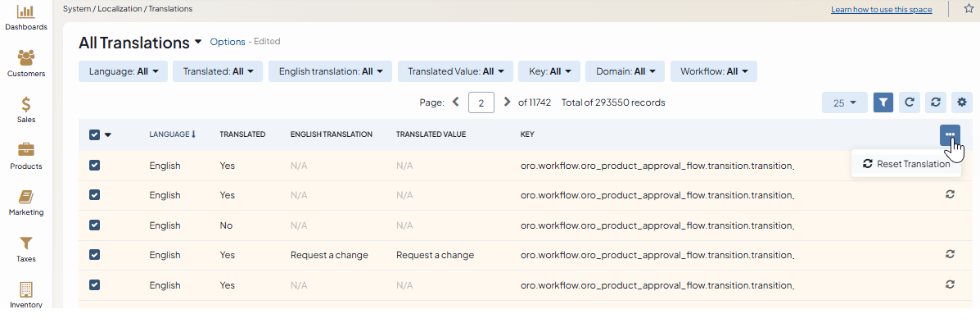Expand the Language: All filter
The width and height of the screenshot is (980, 332).
[123, 71]
